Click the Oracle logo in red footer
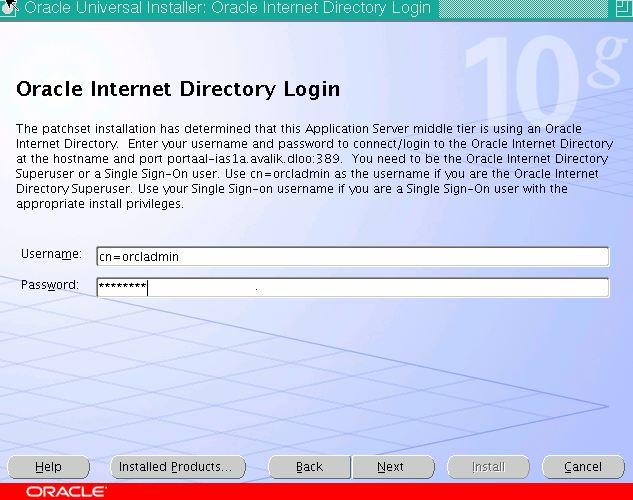This screenshot has width=633, height=500. 67,492
